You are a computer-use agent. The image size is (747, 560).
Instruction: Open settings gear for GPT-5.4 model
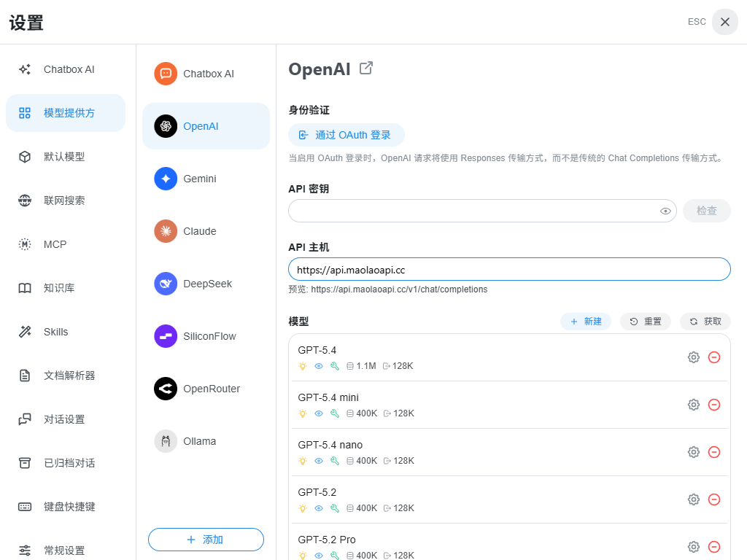pyautogui.click(x=694, y=357)
